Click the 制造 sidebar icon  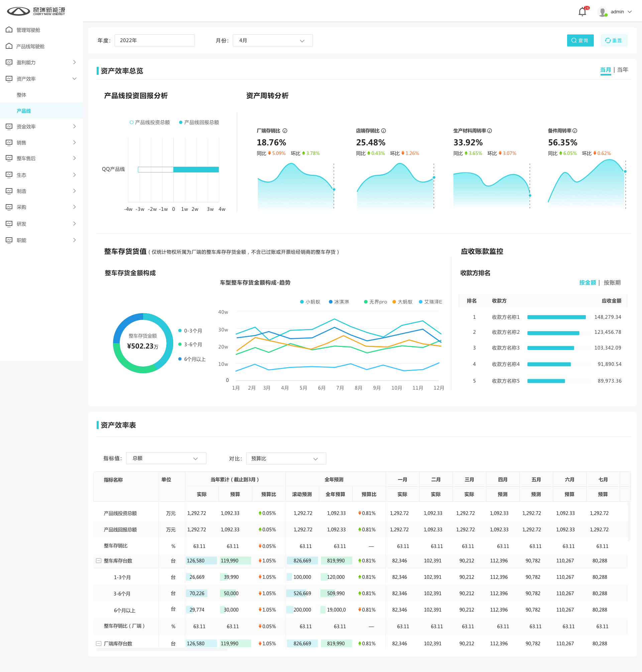[9, 191]
